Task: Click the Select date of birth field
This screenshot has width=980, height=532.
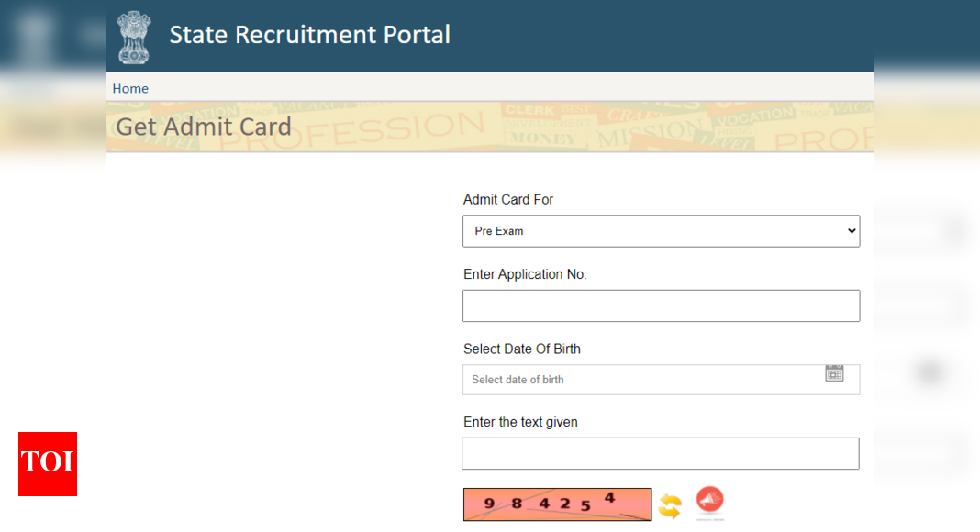Action: (x=662, y=380)
